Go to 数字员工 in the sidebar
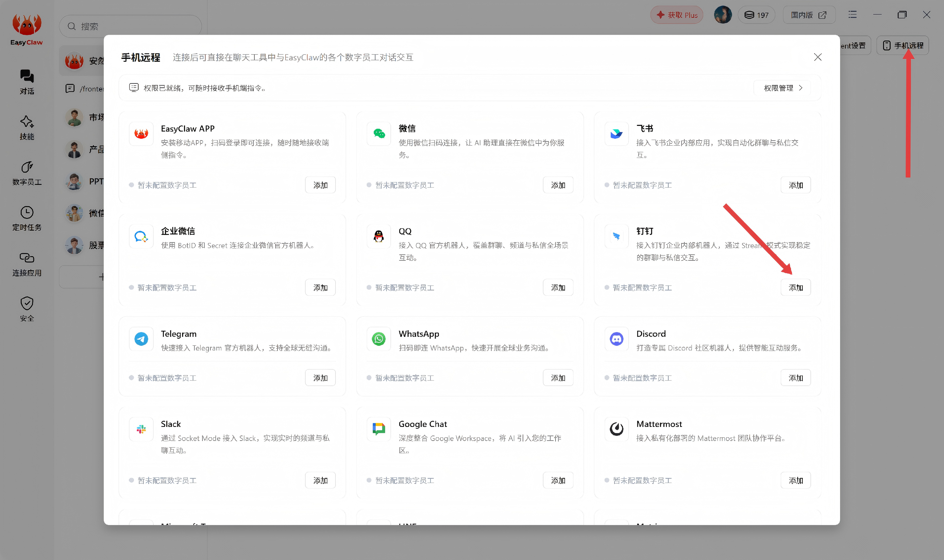944x560 pixels. (x=27, y=173)
